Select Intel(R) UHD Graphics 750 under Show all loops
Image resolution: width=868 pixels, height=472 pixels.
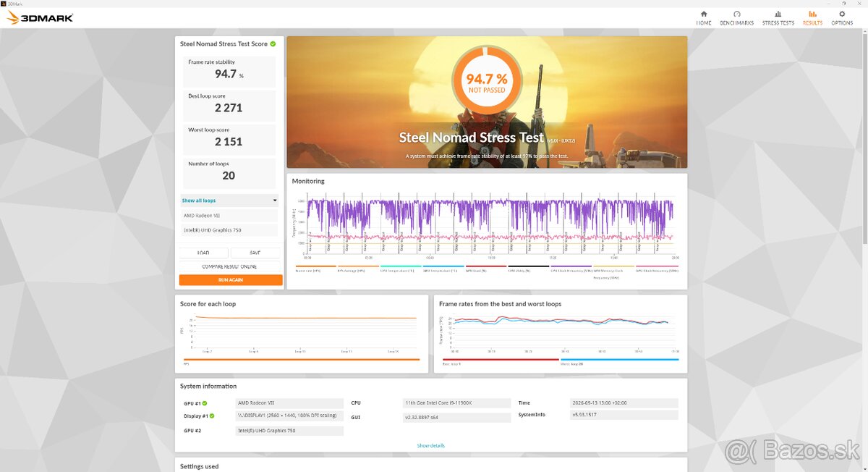click(229, 230)
